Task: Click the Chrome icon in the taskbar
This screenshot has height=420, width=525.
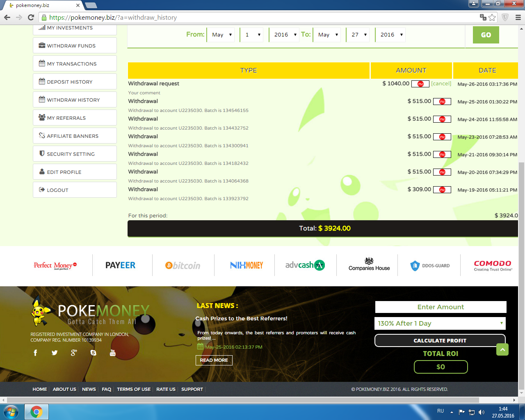Action: pyautogui.click(x=37, y=412)
